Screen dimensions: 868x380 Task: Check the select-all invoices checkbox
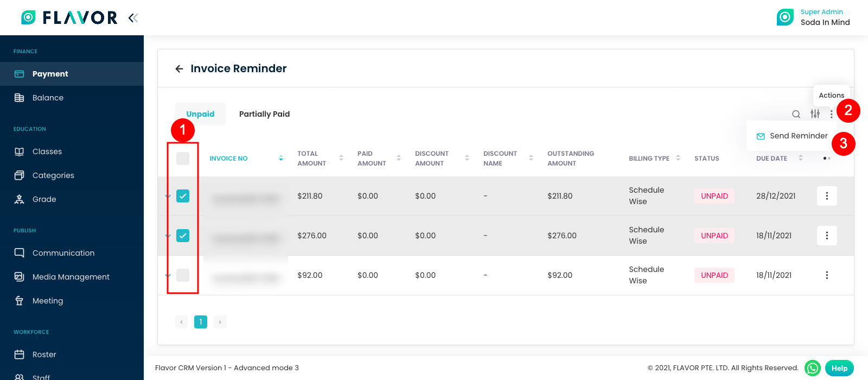[182, 158]
